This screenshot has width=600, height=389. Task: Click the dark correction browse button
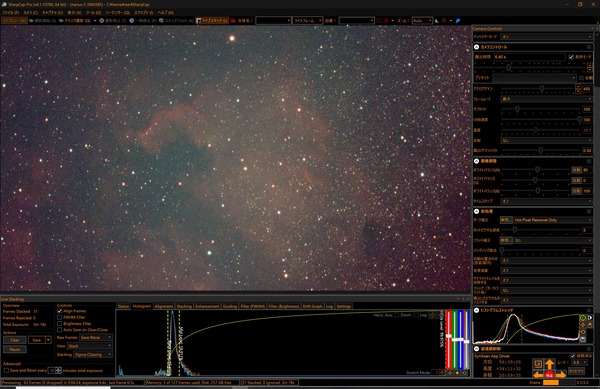tap(506, 220)
